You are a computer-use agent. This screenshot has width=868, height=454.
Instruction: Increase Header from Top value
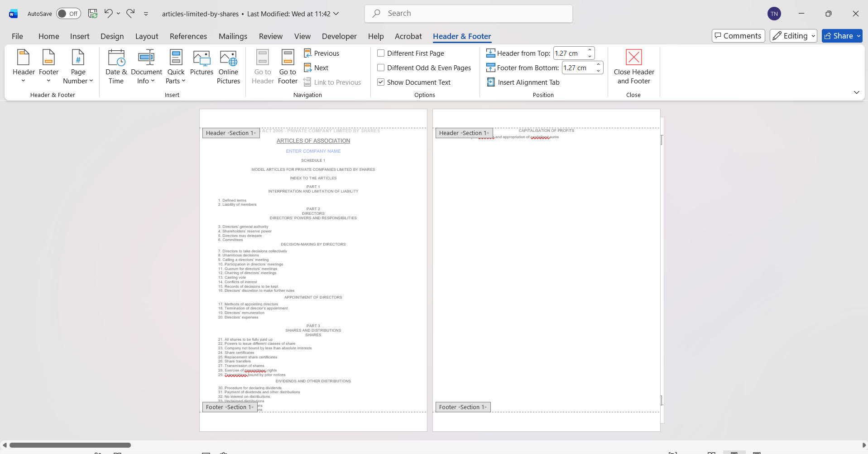[590, 50]
